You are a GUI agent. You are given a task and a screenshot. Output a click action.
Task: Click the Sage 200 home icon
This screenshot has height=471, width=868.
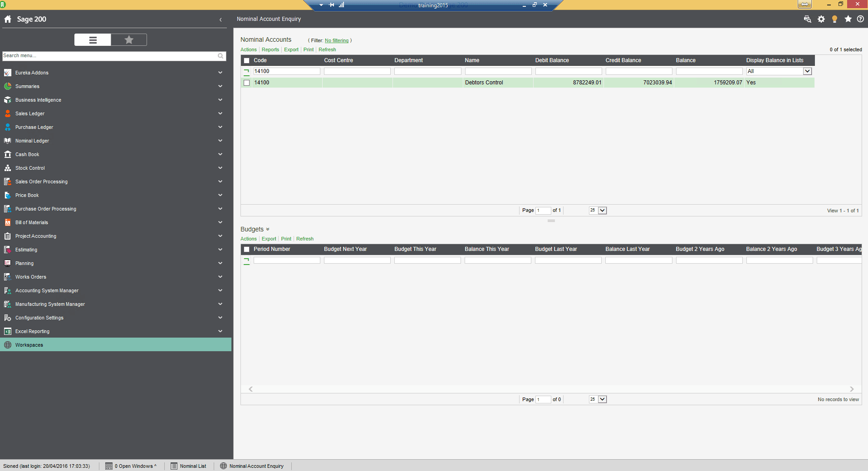pyautogui.click(x=8, y=19)
